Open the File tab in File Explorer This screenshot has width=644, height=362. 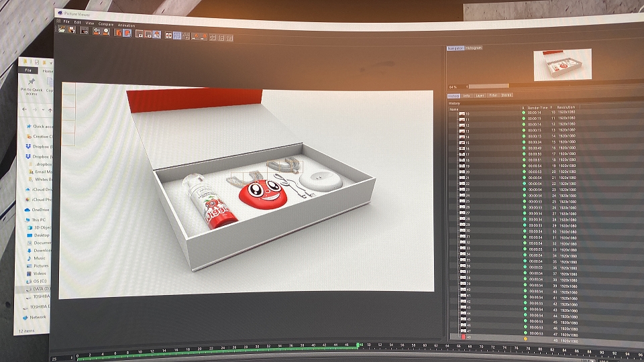click(x=28, y=70)
